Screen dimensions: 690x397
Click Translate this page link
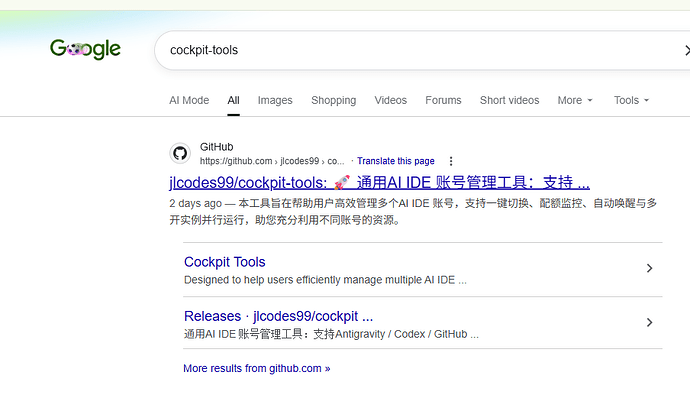coord(396,161)
